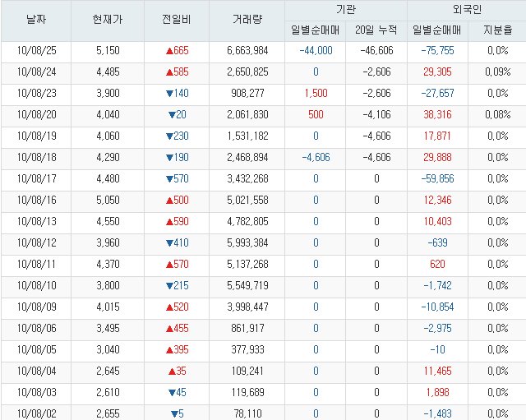Click institution net value 1,500
This screenshot has width=526, height=420.
316,93
